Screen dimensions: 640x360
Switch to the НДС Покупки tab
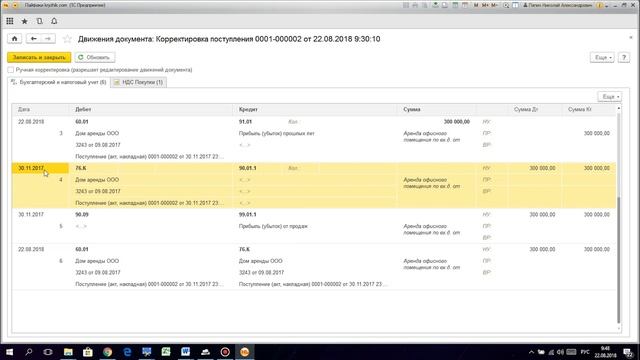138,82
